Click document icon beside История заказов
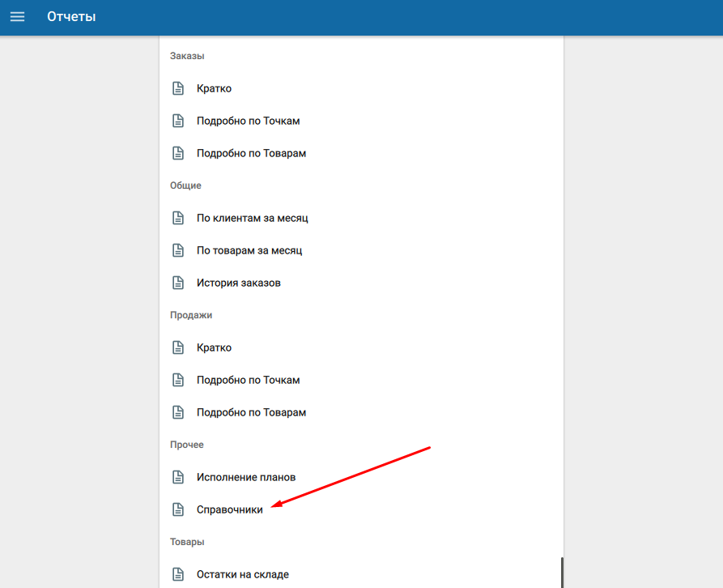 point(178,283)
